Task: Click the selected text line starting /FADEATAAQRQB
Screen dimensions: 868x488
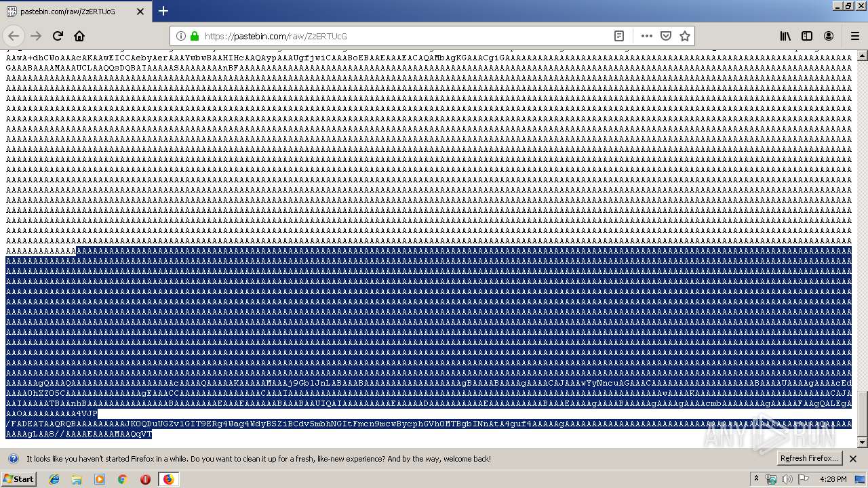Action: click(x=429, y=424)
